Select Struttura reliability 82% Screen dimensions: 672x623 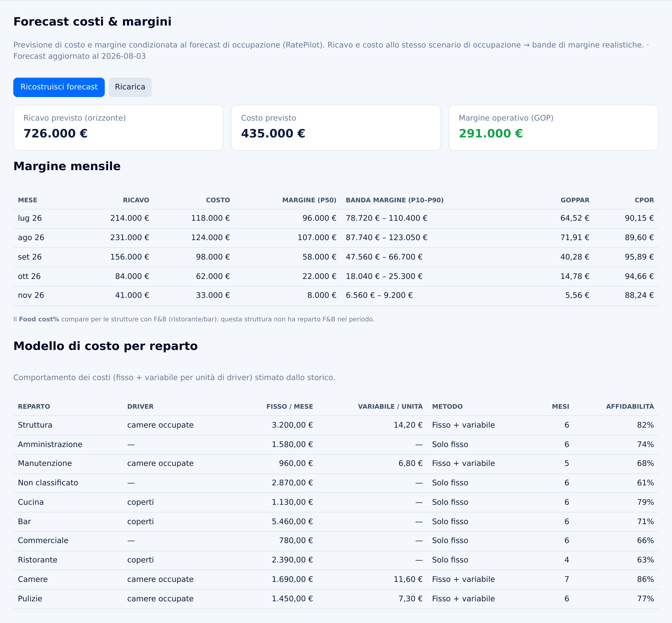pyautogui.click(x=646, y=425)
